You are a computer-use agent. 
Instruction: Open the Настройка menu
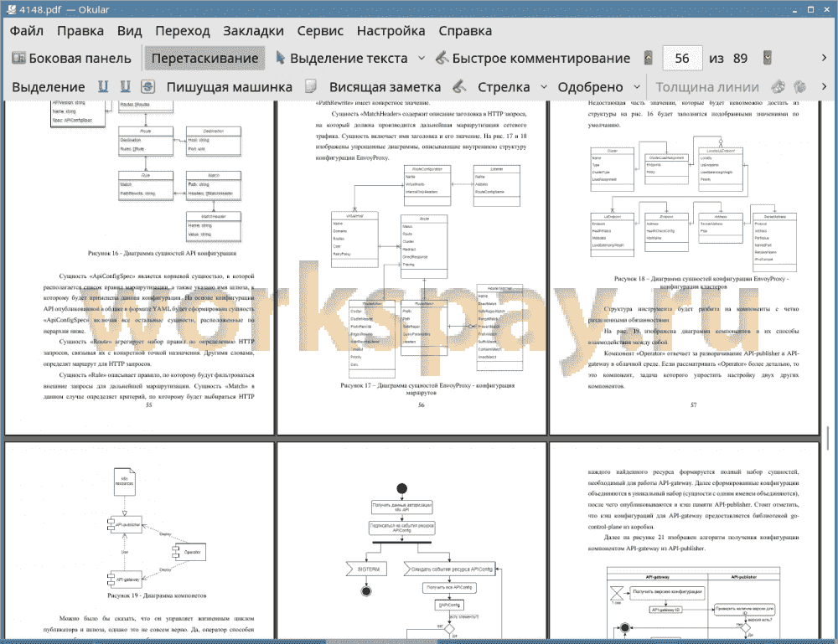(391, 31)
